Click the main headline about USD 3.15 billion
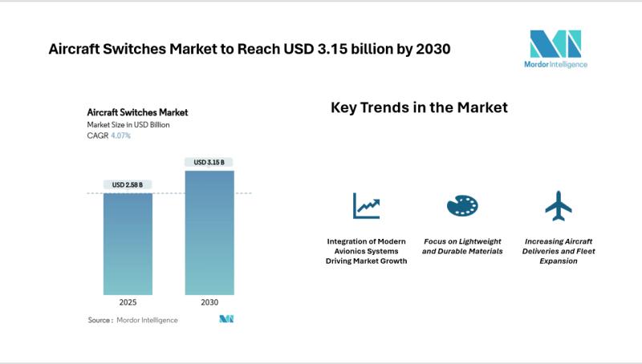This screenshot has width=642, height=364. pyautogui.click(x=250, y=49)
